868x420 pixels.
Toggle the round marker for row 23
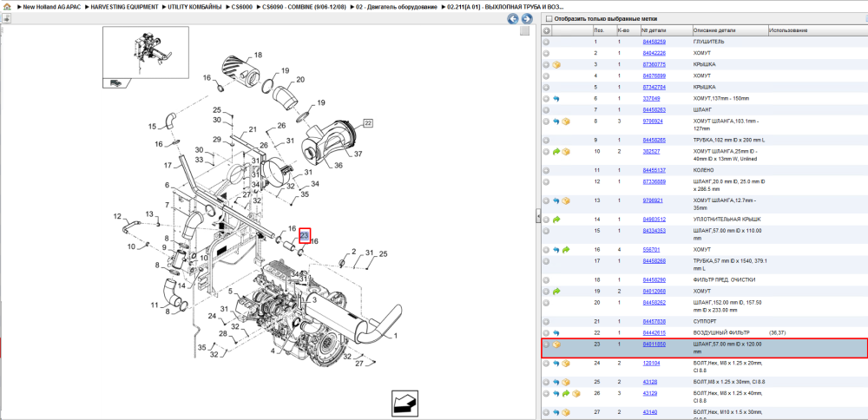pos(546,345)
